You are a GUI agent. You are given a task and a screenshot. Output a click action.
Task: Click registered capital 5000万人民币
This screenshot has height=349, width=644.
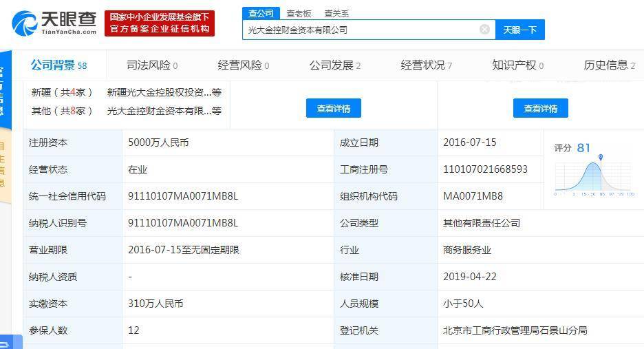click(158, 142)
